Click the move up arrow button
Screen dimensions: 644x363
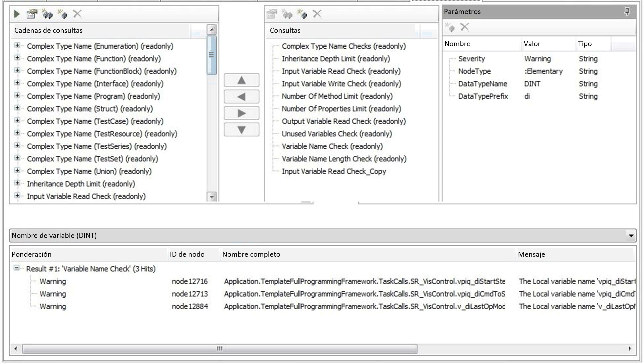pos(241,80)
